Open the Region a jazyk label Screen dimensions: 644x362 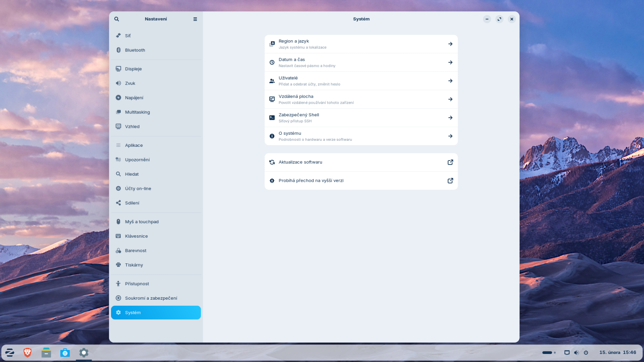click(294, 41)
